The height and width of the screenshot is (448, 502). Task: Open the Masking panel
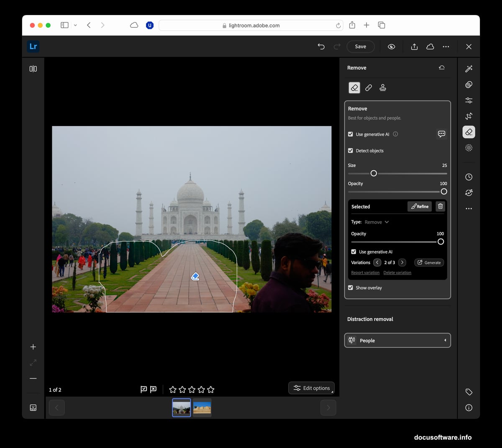[469, 85]
